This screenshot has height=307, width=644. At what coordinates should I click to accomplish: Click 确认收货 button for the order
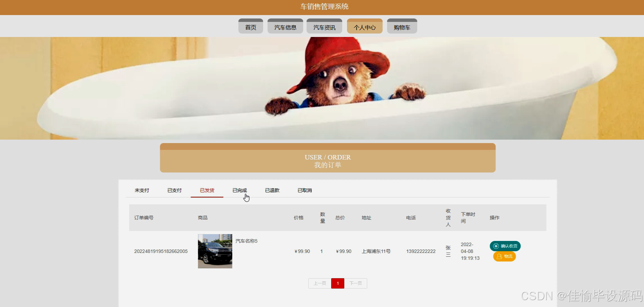coord(505,246)
